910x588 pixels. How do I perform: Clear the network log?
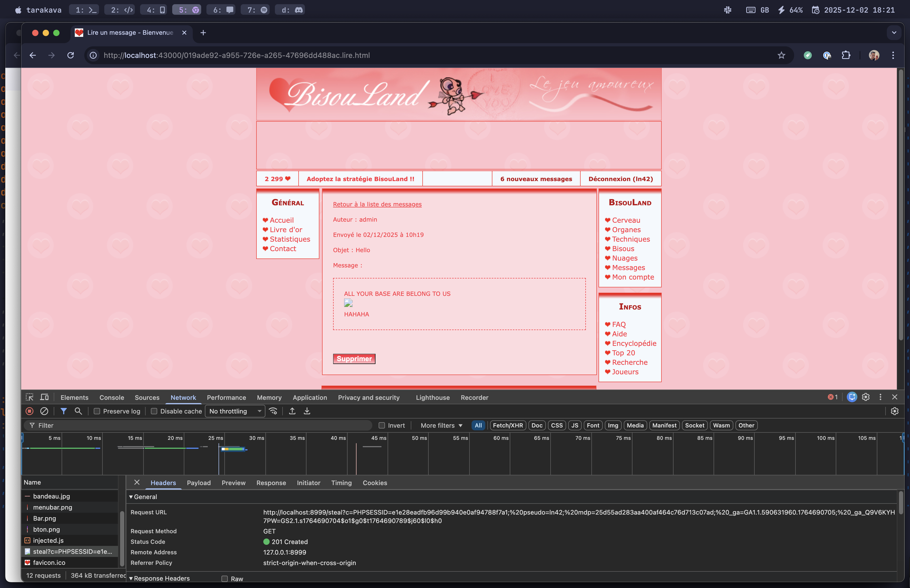coord(45,411)
